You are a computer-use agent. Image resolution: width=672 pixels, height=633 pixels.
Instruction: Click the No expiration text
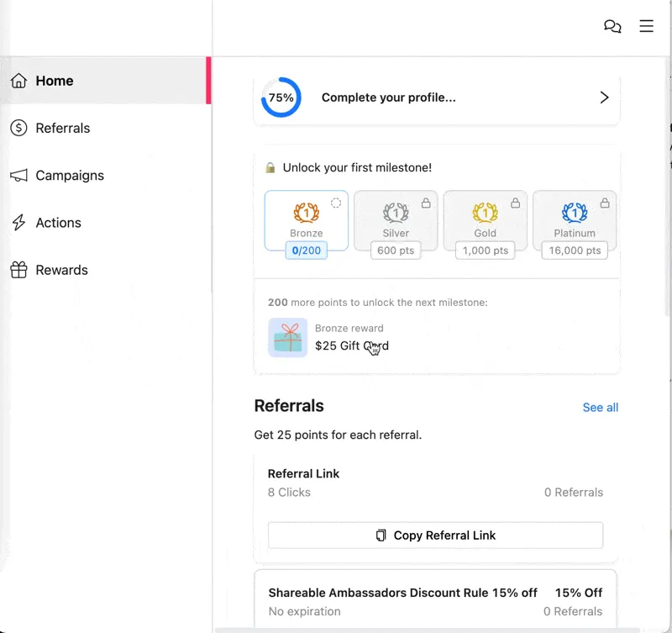pyautogui.click(x=305, y=611)
